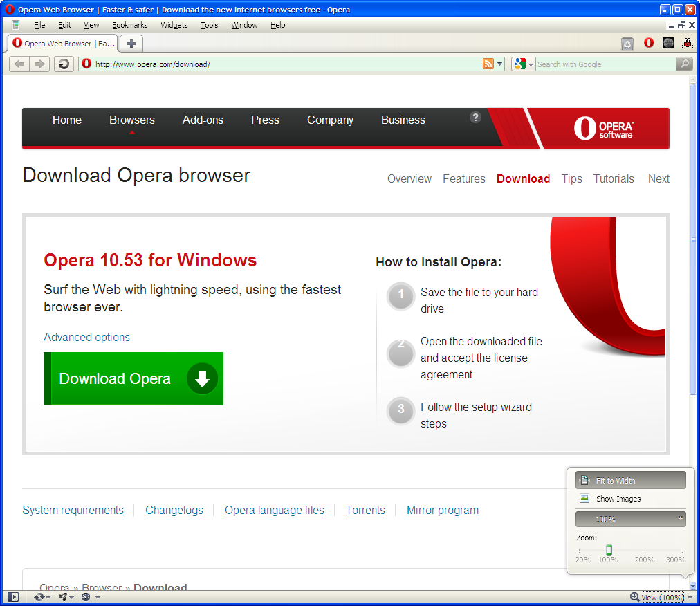Click the Opera menu icon left of File
The width and height of the screenshot is (700, 606).
[16, 25]
